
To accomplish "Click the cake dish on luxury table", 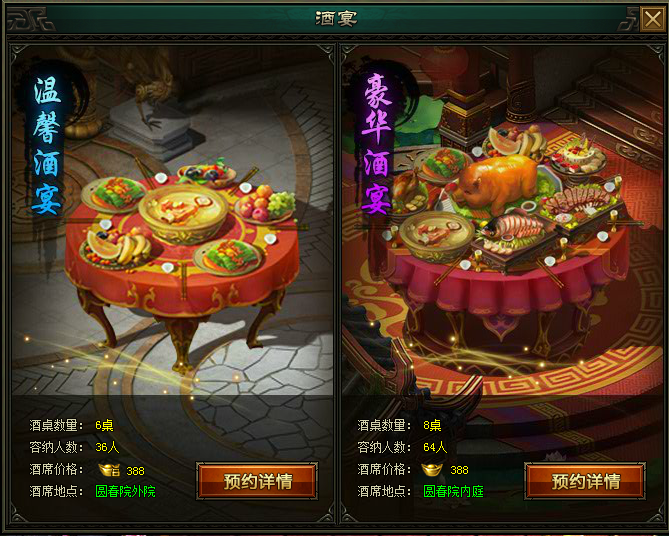I will (x=578, y=155).
